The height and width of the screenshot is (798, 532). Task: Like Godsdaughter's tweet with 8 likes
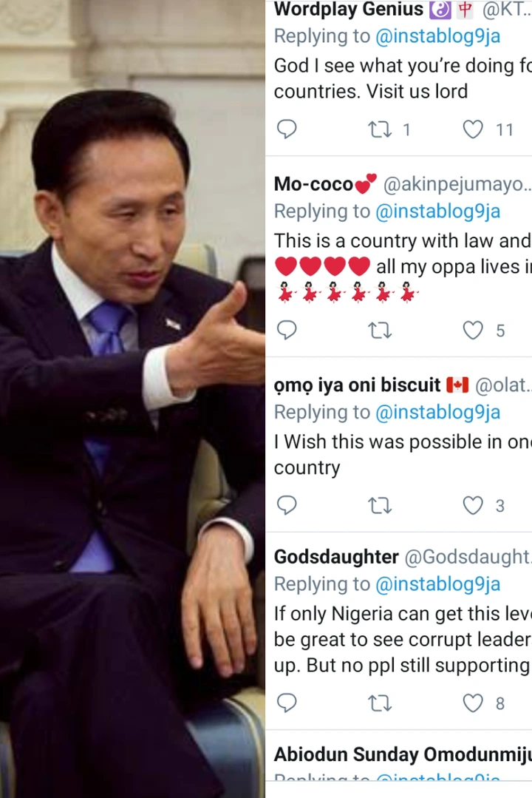click(473, 703)
